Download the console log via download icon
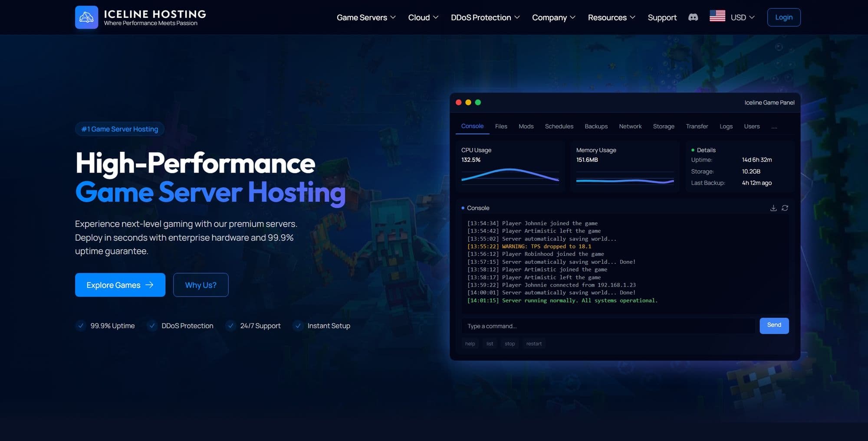 pyautogui.click(x=773, y=208)
